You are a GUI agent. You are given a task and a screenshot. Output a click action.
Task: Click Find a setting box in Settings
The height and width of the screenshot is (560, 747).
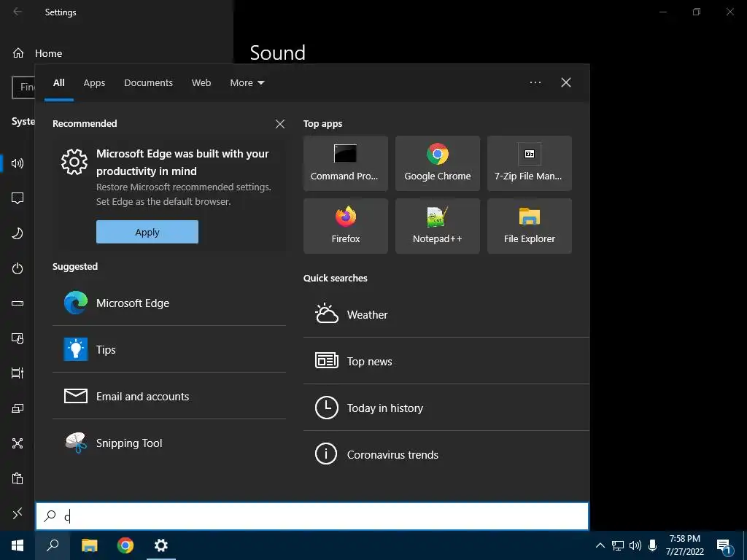point(23,87)
